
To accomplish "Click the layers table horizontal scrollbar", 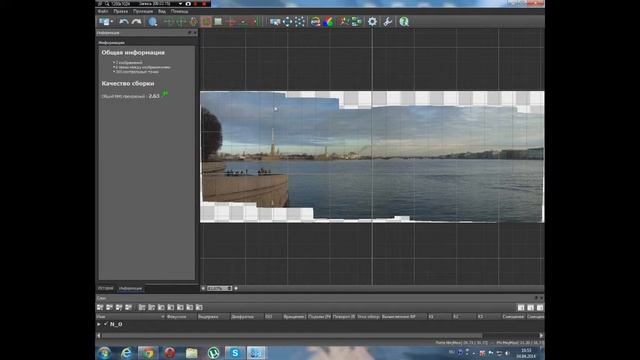I will click(291, 336).
